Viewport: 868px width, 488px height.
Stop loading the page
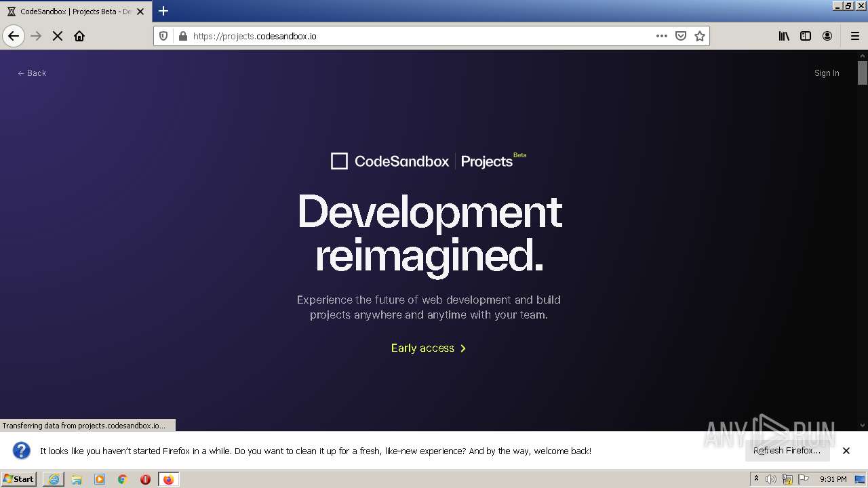coord(58,36)
